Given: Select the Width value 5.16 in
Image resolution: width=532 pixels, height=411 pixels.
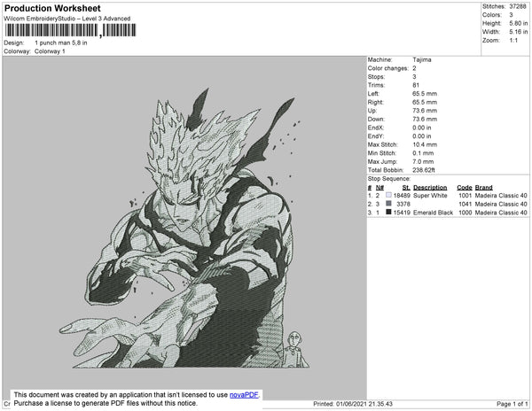Looking at the screenshot, I should coord(518,32).
